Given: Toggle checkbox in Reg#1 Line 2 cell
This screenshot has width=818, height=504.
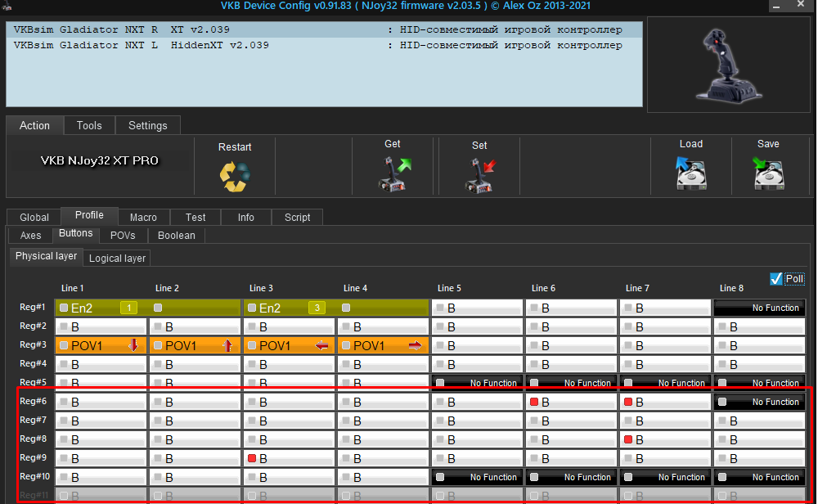Looking at the screenshot, I should click(x=158, y=308).
